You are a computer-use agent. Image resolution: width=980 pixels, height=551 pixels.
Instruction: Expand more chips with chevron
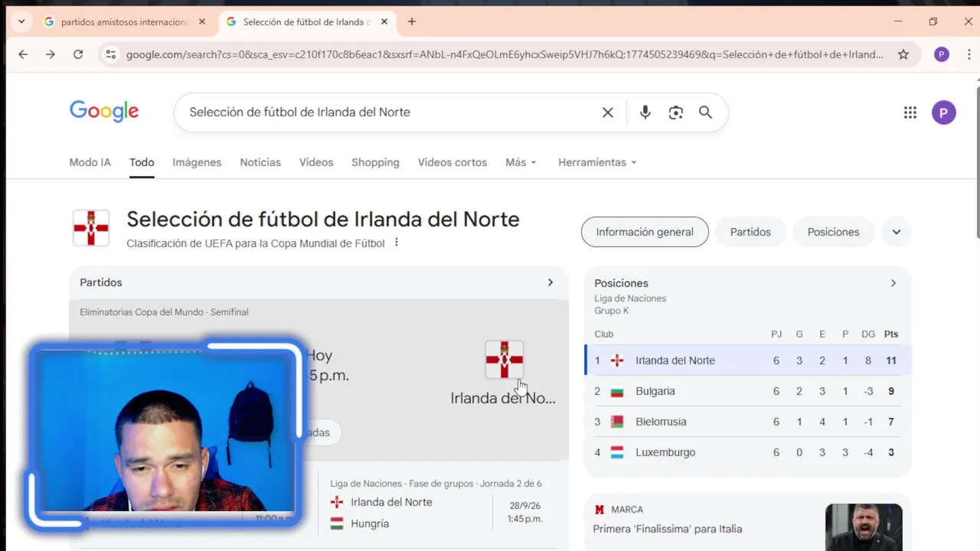(897, 232)
